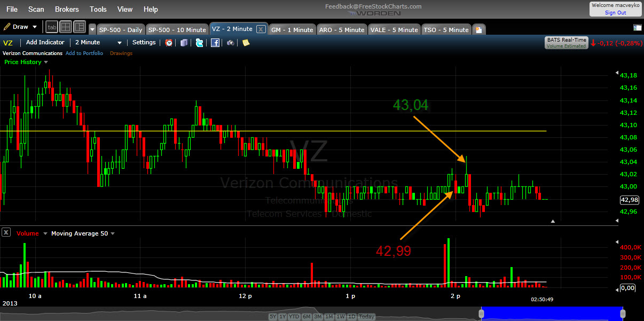Select the YTD time range button

[295, 317]
